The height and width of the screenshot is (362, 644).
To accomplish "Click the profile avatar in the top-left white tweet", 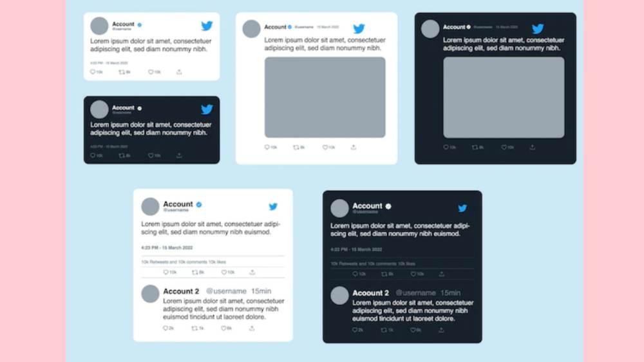I will click(x=99, y=26).
